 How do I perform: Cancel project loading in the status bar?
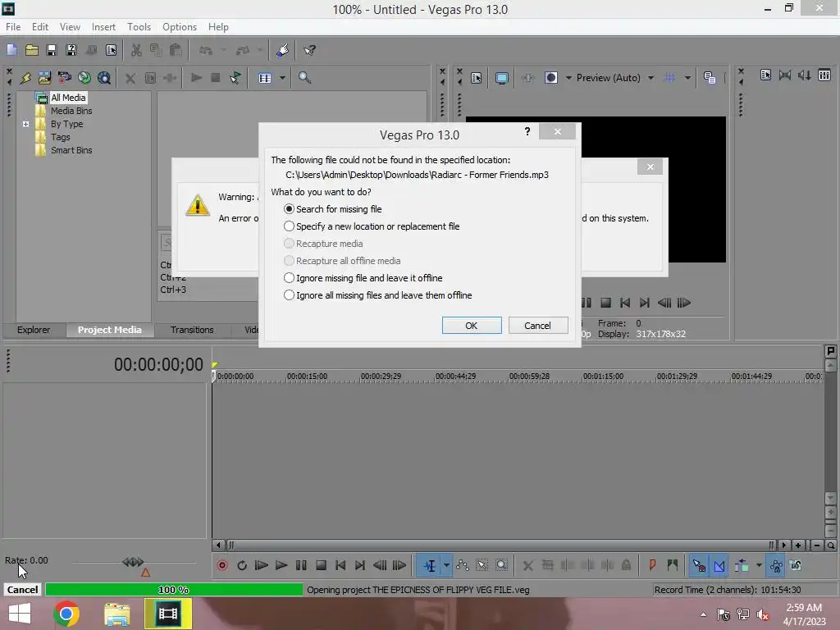point(22,589)
